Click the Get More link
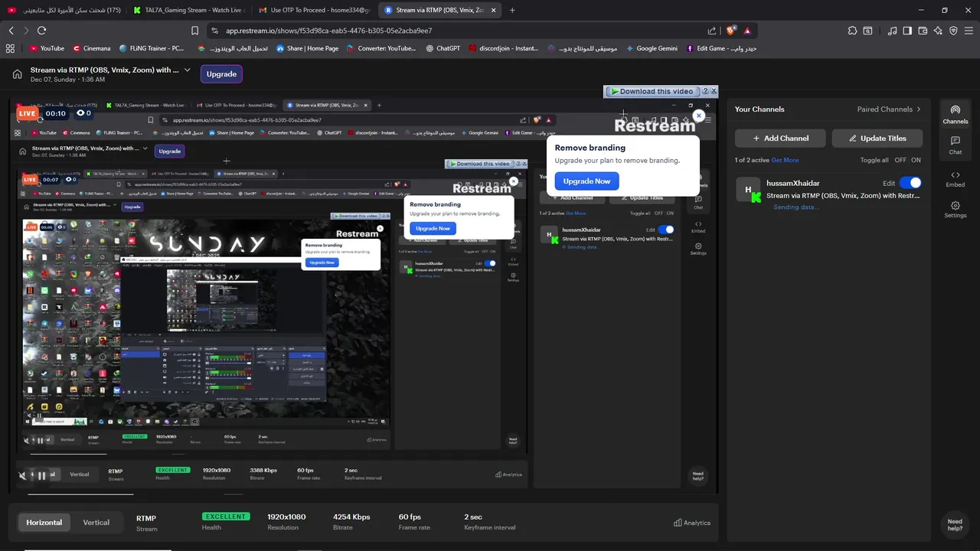 [x=785, y=160]
